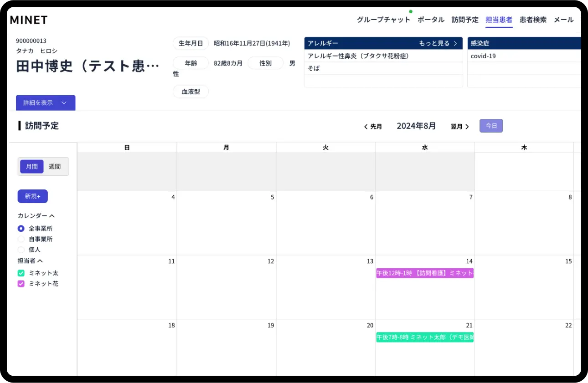The width and height of the screenshot is (588, 383).
Task: Collapse the 担当者 section
Action: click(30, 261)
